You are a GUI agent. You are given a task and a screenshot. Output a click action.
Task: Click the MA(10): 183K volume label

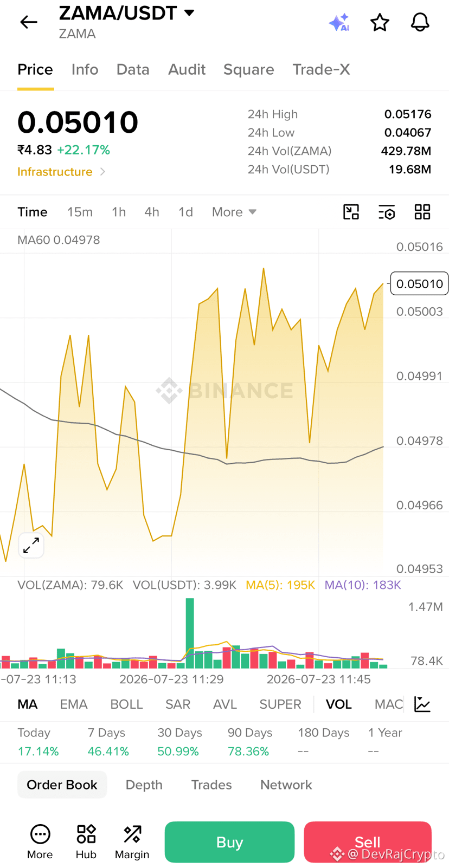pyautogui.click(x=363, y=585)
